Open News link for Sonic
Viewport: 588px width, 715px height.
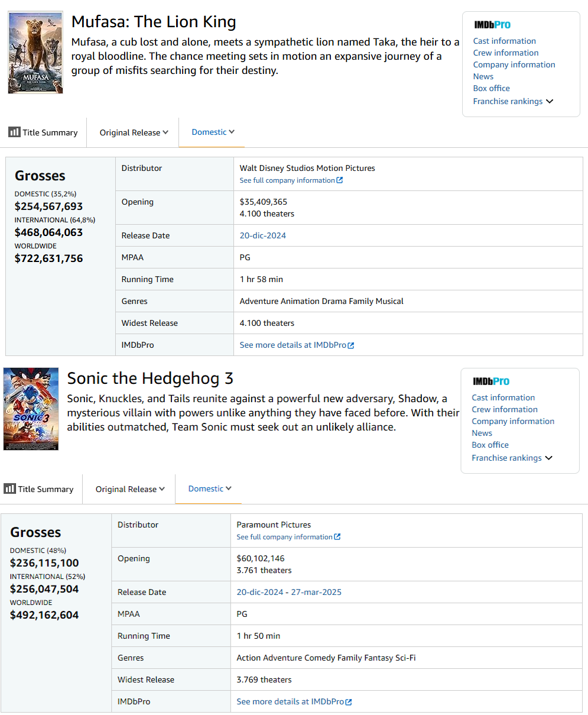(x=482, y=433)
